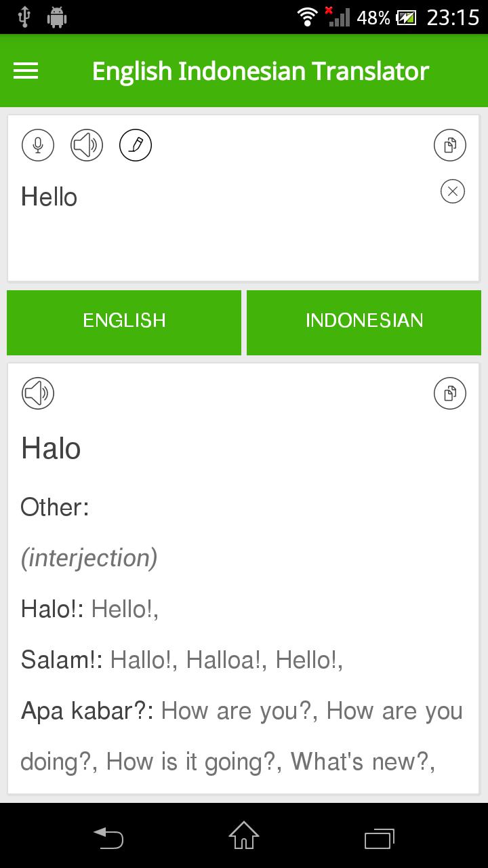
Task: Go to the Android home screen
Action: pyautogui.click(x=244, y=835)
